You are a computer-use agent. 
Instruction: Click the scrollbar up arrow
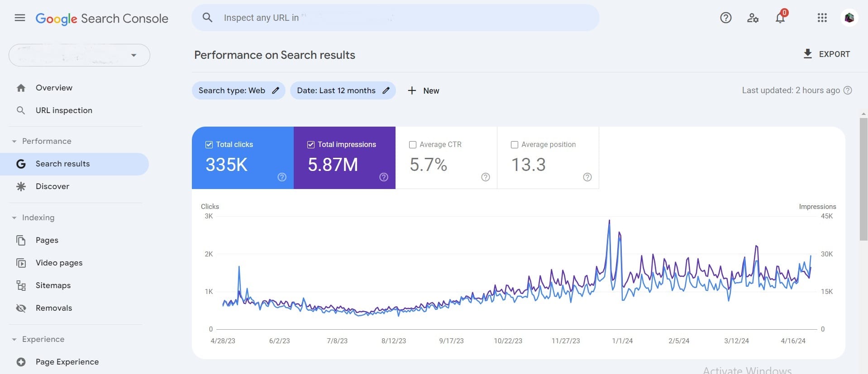coord(863,114)
